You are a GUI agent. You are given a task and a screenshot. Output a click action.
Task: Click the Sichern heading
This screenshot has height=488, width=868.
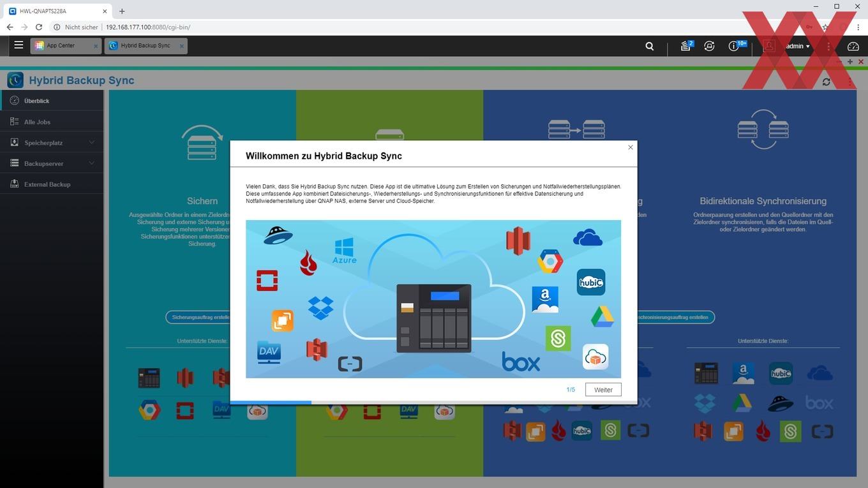coord(202,201)
